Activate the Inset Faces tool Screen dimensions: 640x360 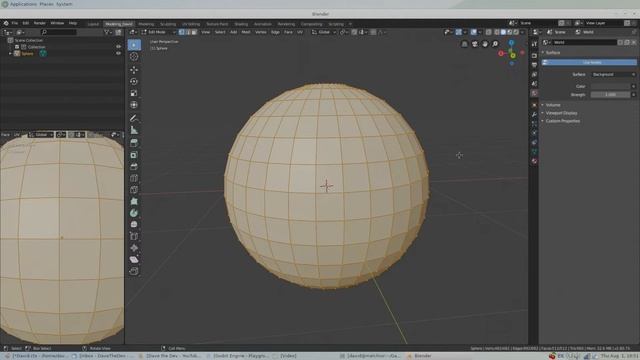(x=134, y=155)
